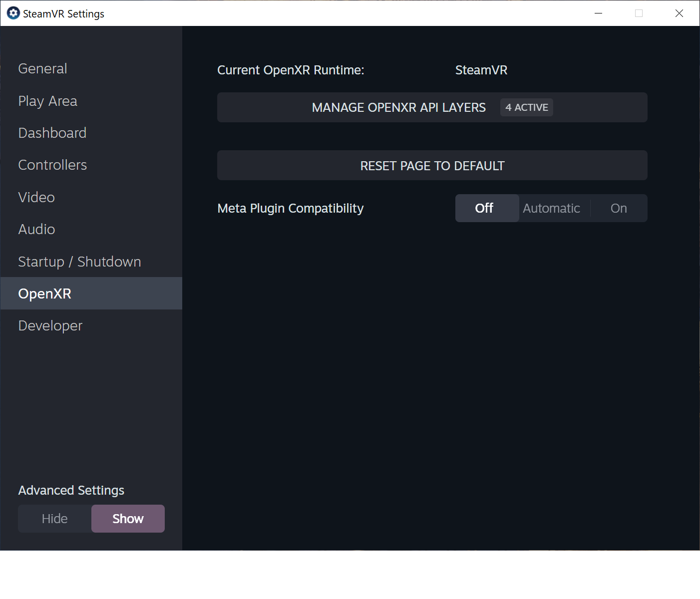Hide the Advanced Settings
Screen dimensions: 700x599
coord(55,519)
